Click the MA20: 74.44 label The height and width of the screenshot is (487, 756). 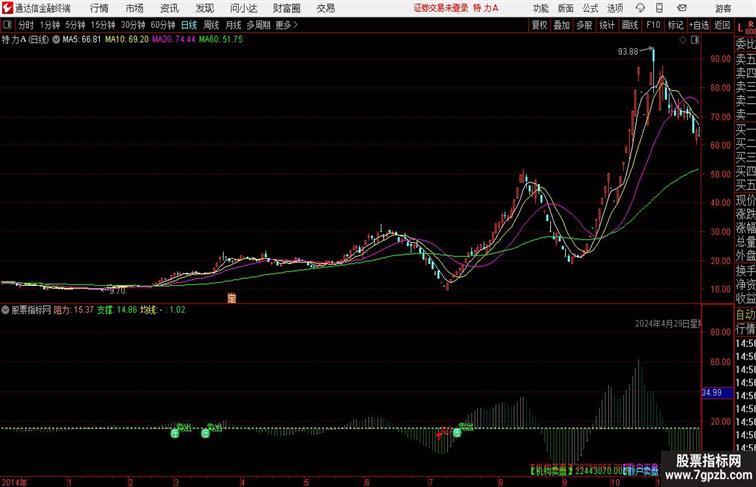174,40
